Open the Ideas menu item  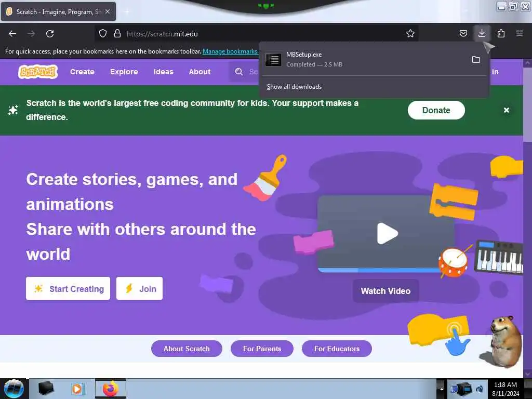pyautogui.click(x=164, y=72)
